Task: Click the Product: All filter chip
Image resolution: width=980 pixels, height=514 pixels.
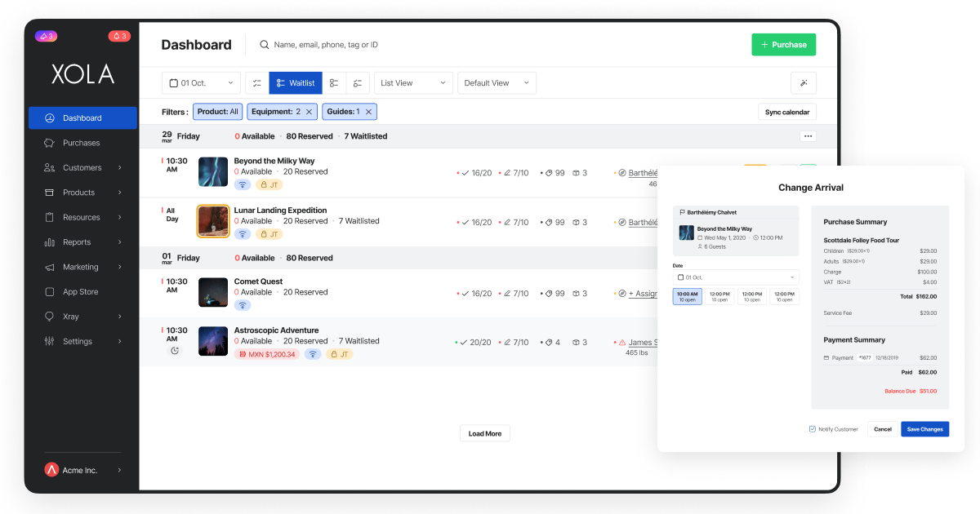Action: click(217, 112)
